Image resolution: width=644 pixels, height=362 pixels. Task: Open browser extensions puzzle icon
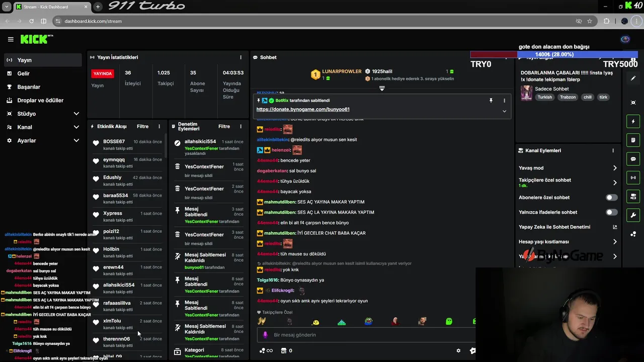coord(606,21)
